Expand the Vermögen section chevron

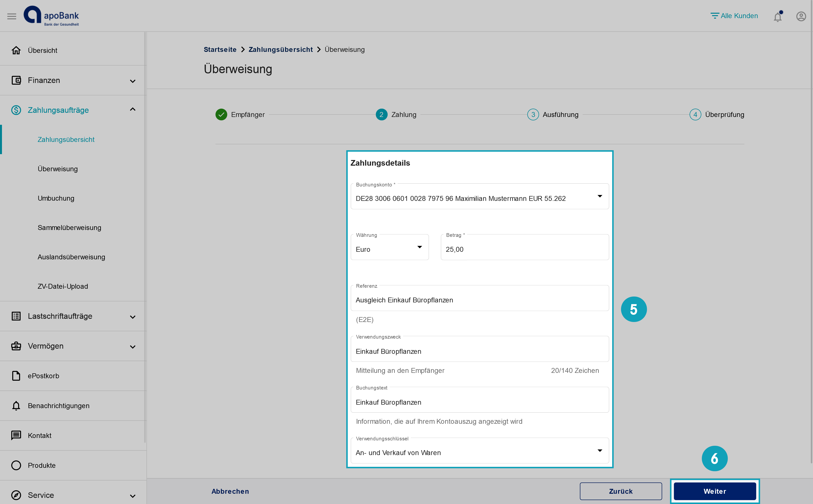[133, 347]
